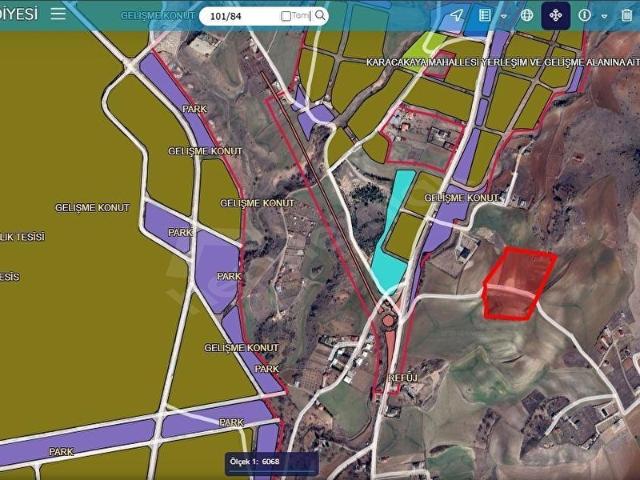Click the top 'PARK' label below search bar
640x480 pixels.
click(x=194, y=109)
